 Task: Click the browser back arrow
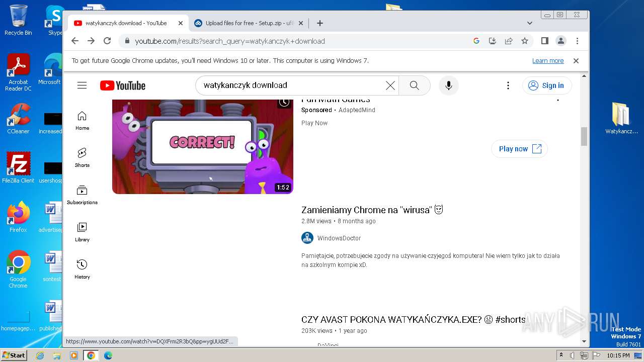(75, 41)
